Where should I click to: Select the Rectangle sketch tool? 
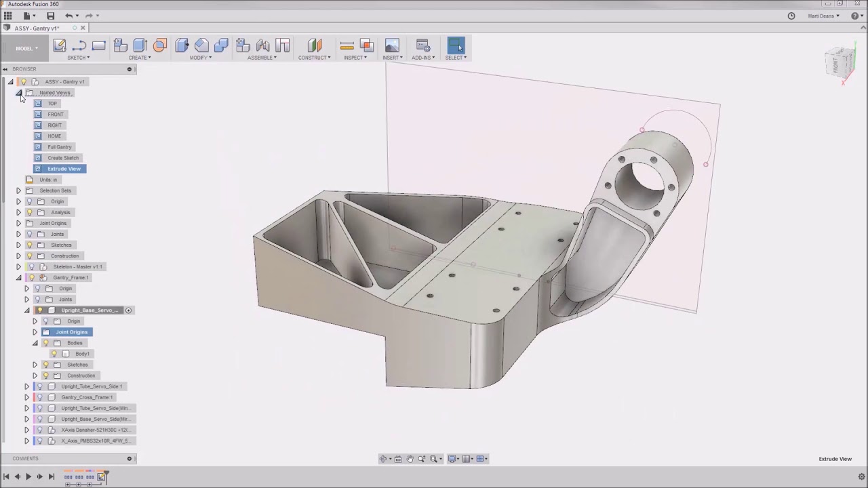click(x=99, y=45)
